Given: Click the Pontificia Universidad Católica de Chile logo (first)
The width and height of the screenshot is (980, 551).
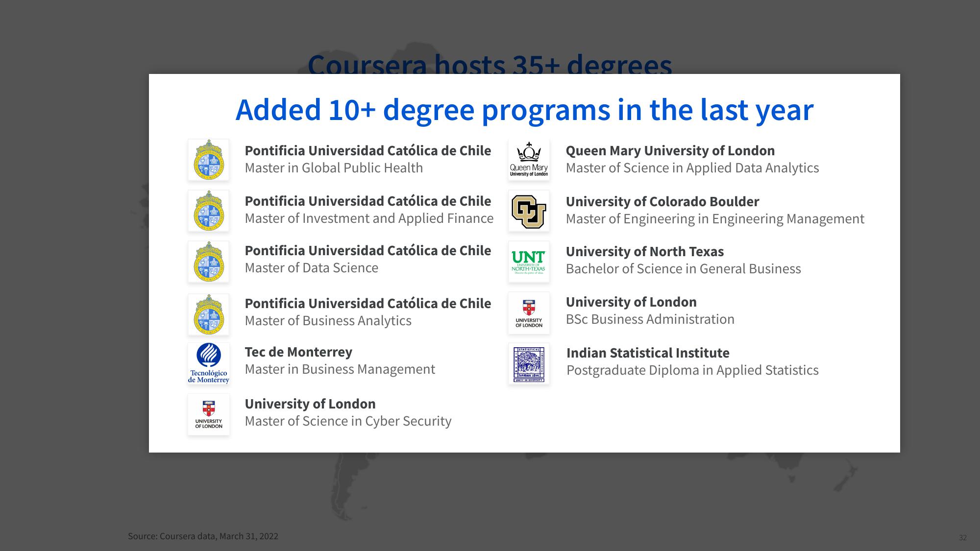Looking at the screenshot, I should (x=208, y=159).
